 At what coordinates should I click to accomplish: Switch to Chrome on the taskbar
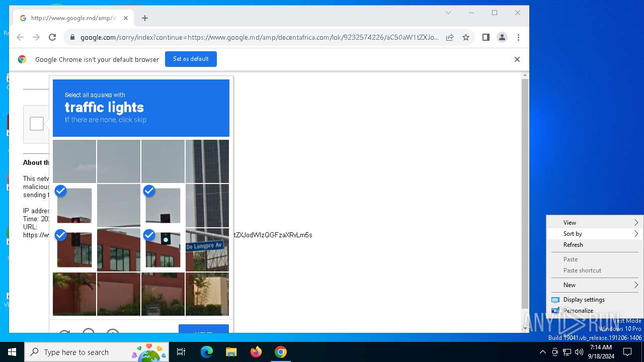click(281, 352)
